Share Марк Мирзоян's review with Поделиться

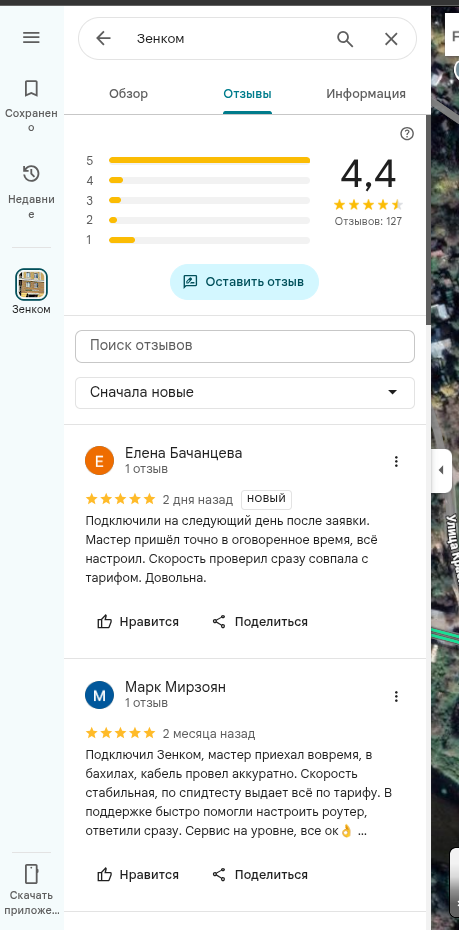(260, 874)
